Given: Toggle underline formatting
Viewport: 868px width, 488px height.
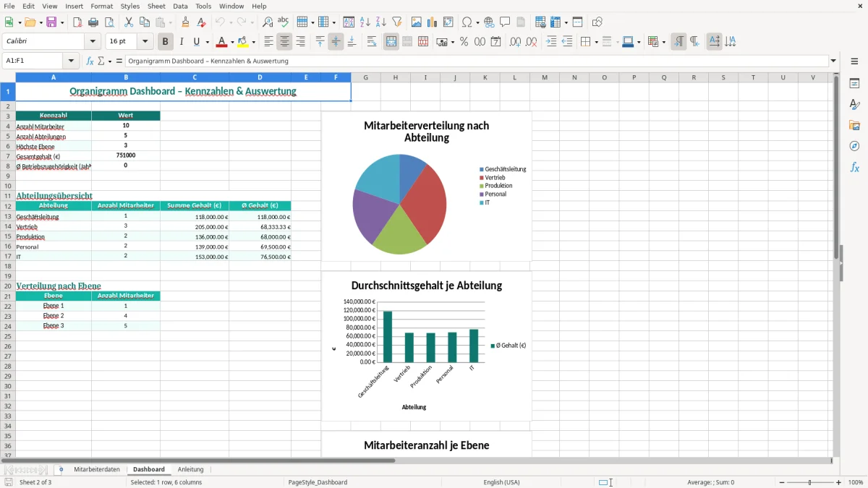Looking at the screenshot, I should tap(196, 42).
